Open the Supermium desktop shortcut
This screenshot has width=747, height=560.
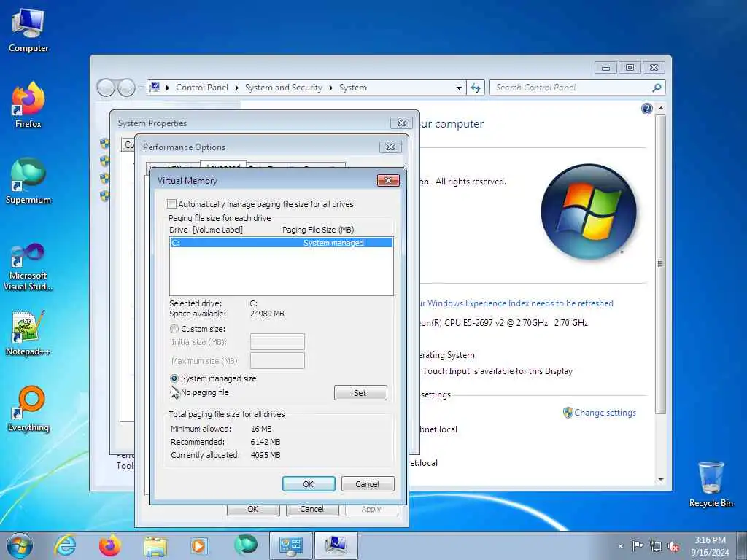point(28,181)
